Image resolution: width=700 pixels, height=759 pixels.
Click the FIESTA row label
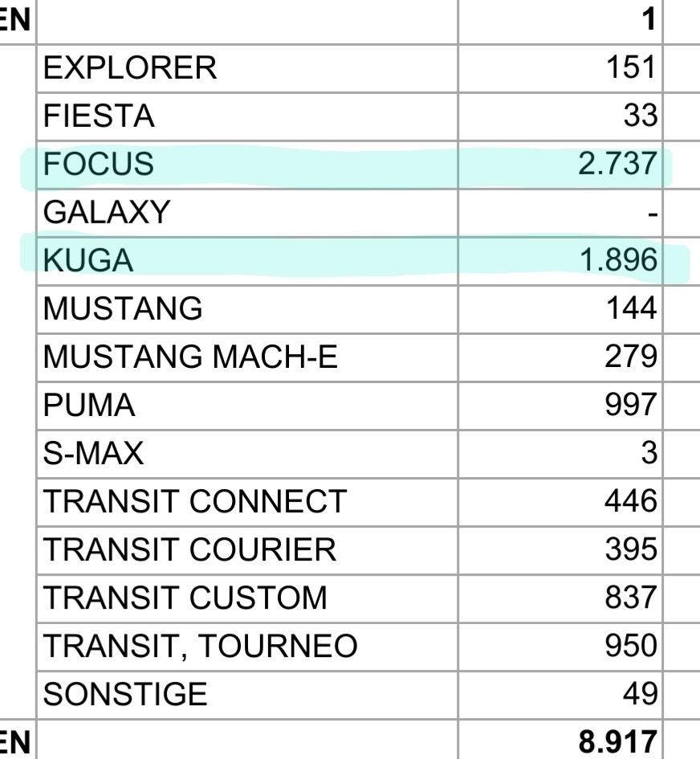(x=99, y=116)
